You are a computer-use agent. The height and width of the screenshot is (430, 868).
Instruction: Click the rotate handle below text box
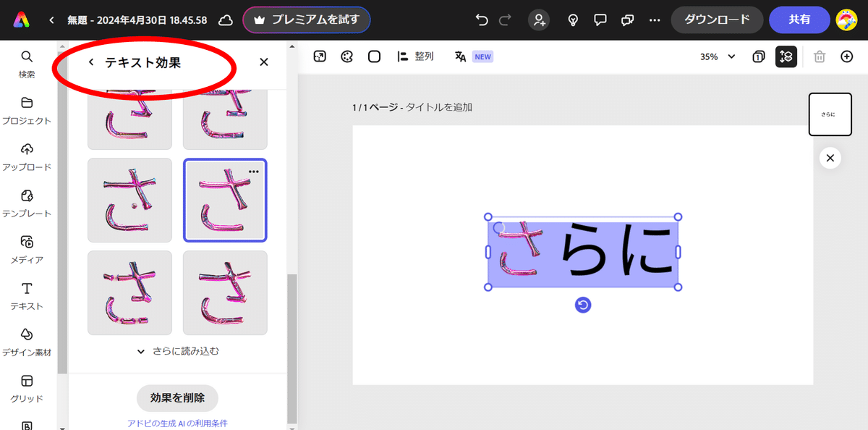click(x=583, y=305)
